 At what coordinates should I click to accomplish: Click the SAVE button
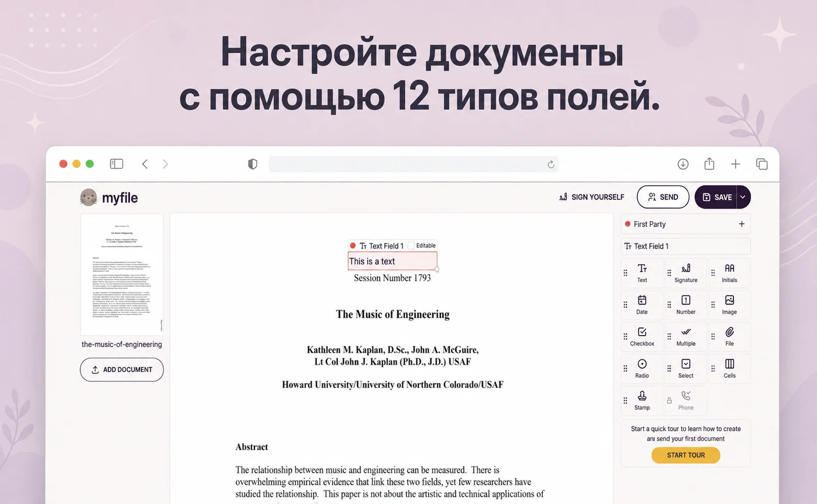click(x=716, y=197)
